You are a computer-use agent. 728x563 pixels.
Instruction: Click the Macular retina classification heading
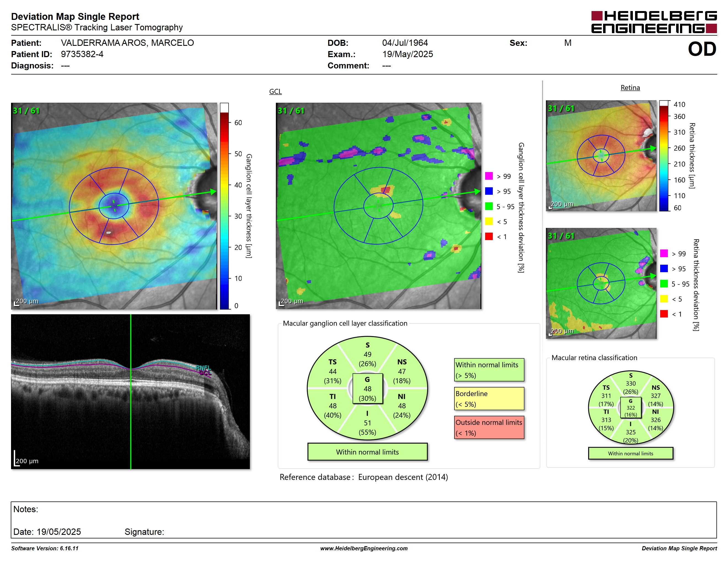coord(594,358)
